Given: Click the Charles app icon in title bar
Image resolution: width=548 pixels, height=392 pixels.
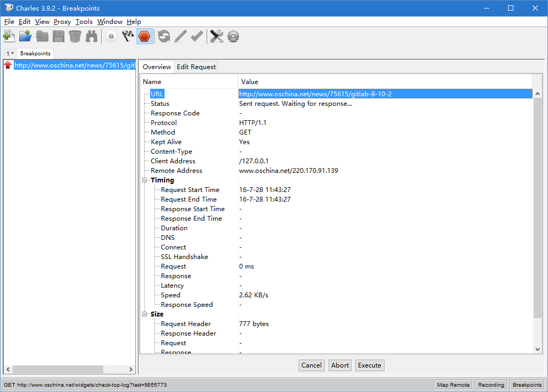Looking at the screenshot, I should 9,7.
